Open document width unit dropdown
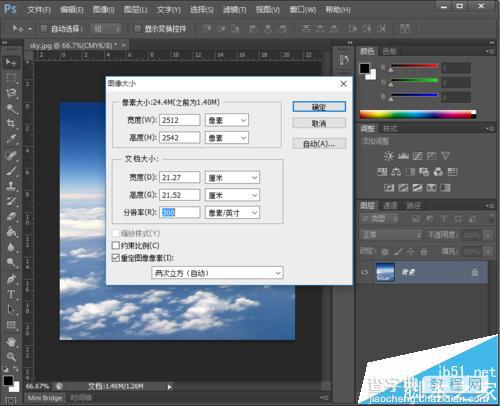 [x=232, y=178]
